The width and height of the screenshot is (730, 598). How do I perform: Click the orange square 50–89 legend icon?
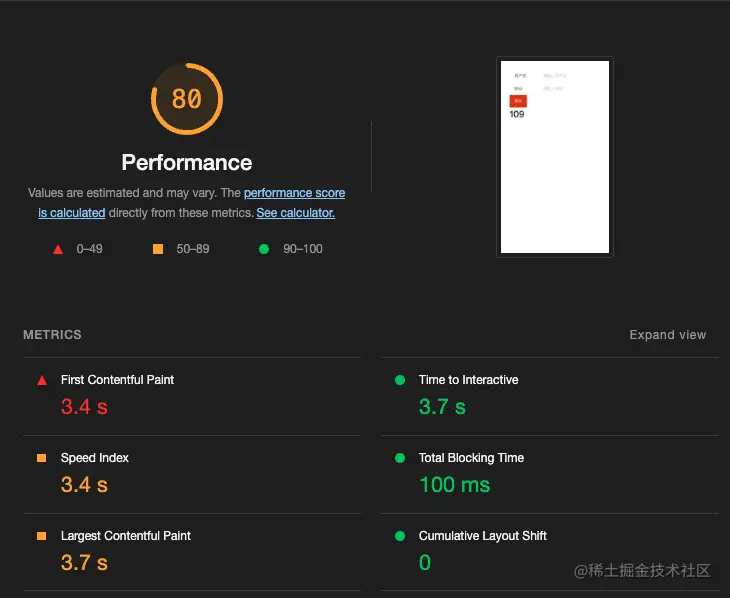[158, 249]
